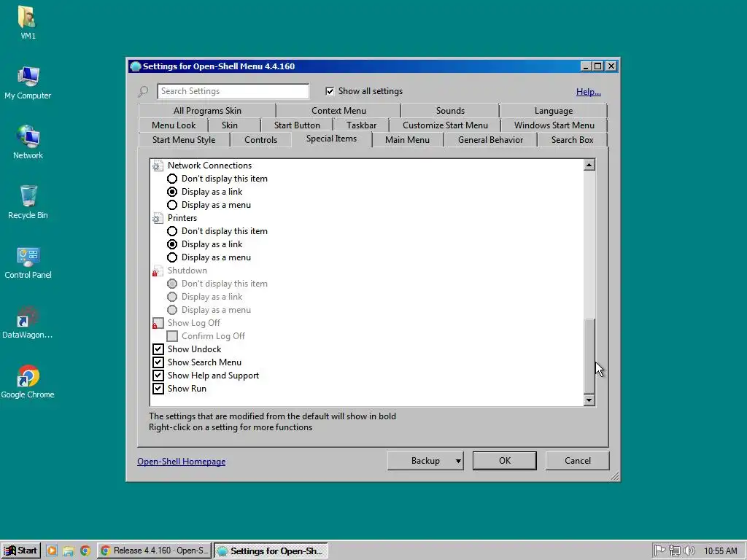Click the volume speaker tray icon
This screenshot has height=560, width=747.
coord(689,551)
